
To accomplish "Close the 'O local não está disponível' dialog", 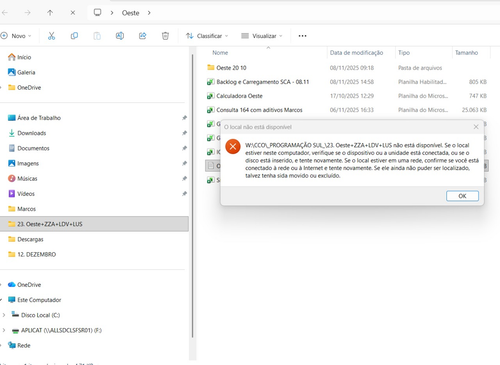I will [476, 127].
